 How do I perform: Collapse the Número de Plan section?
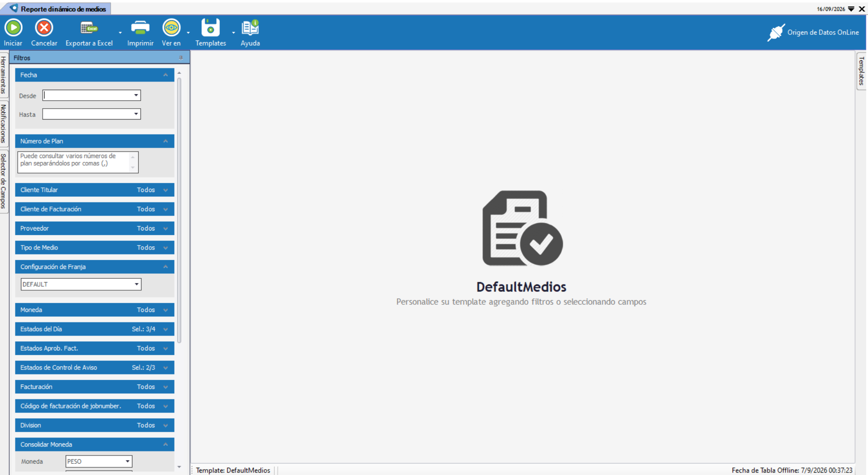pos(165,141)
